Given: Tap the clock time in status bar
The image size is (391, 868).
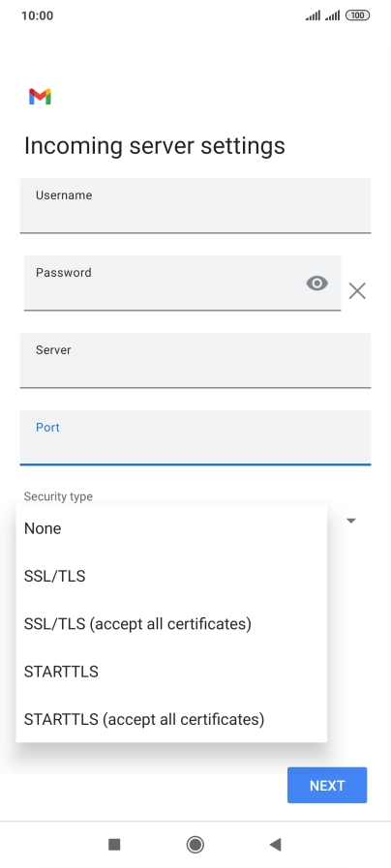Looking at the screenshot, I should 37,15.
